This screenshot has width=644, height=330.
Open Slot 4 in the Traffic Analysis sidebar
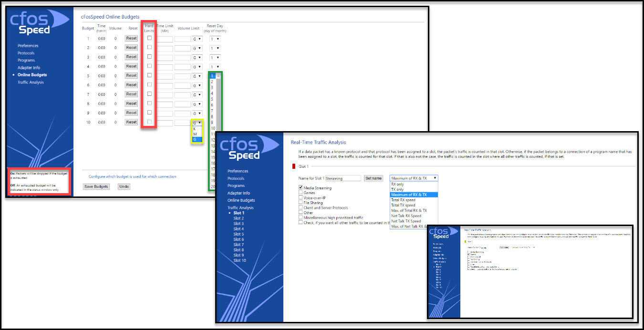[239, 229]
